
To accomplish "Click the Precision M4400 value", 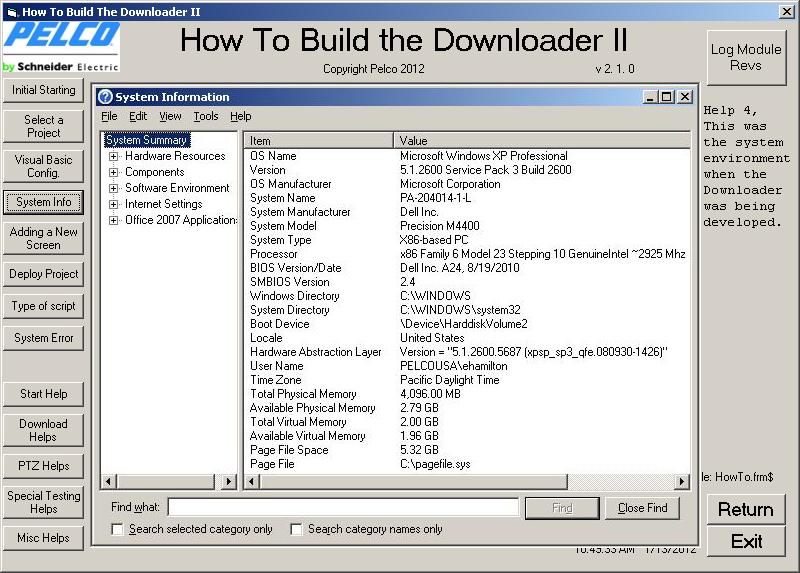I will click(439, 226).
